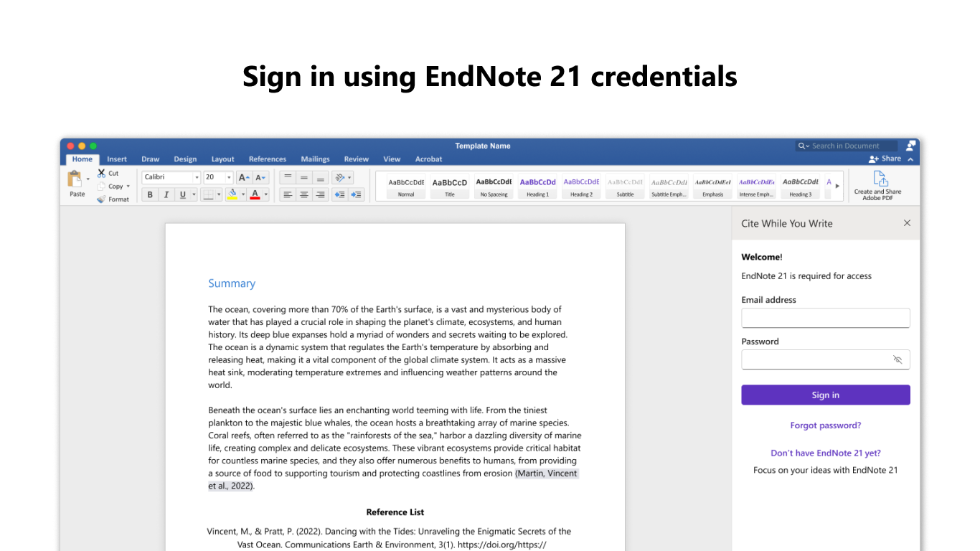This screenshot has width=980, height=551.
Task: Close the Cite While You Write panel
Action: 907,223
